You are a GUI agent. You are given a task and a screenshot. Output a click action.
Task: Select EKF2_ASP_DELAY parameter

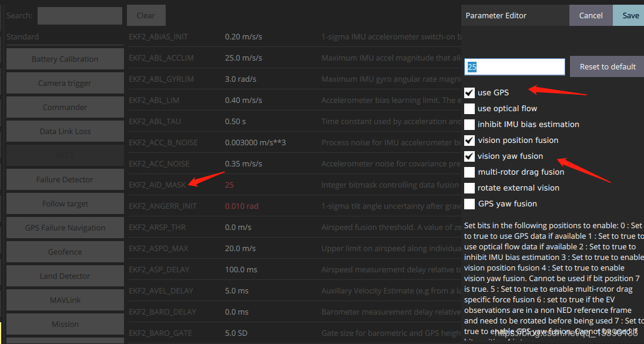click(294, 269)
